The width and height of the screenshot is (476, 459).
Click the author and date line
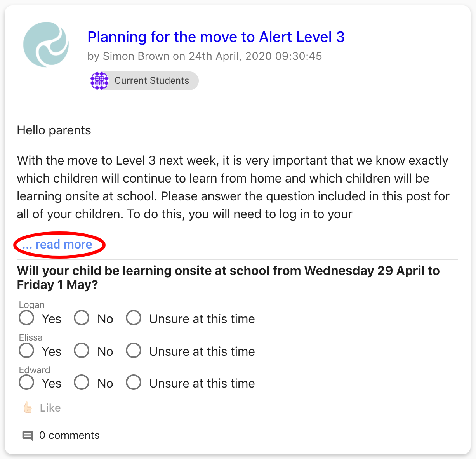point(205,56)
